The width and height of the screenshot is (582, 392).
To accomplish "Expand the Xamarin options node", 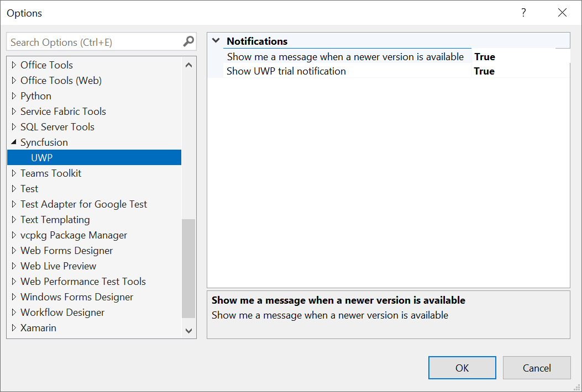I will pos(13,327).
